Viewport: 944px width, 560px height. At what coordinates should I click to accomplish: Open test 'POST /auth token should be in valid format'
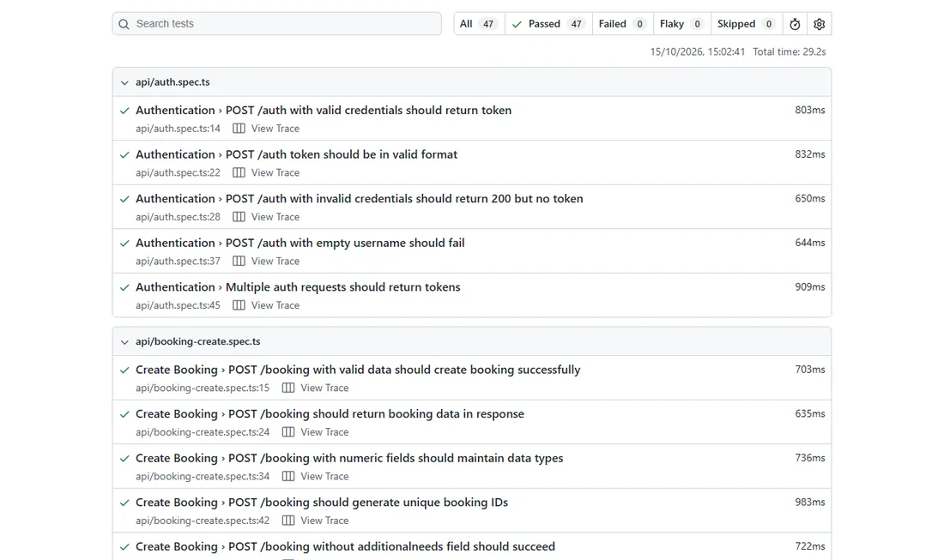(342, 154)
